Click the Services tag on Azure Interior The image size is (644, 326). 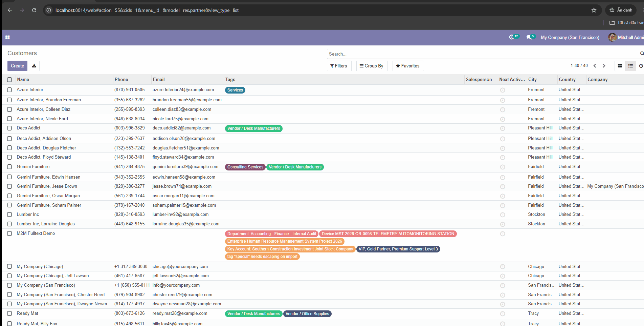[x=235, y=90]
